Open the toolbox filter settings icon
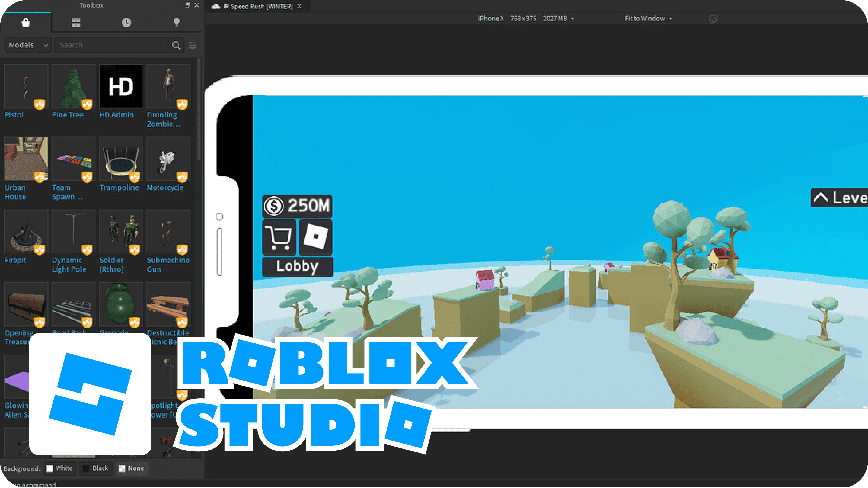868x488 pixels. tap(192, 45)
